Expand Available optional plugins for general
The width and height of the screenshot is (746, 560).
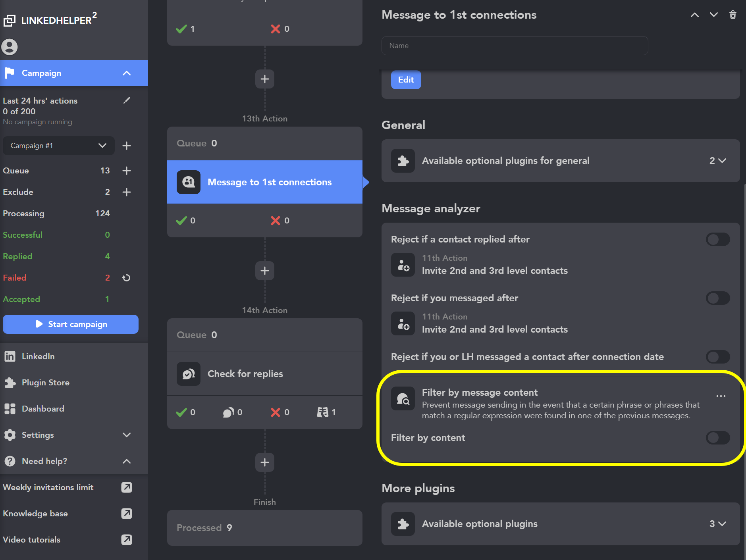(561, 161)
